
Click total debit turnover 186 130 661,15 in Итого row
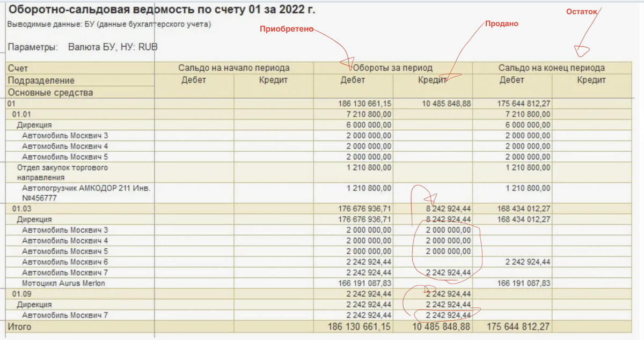pos(361,327)
